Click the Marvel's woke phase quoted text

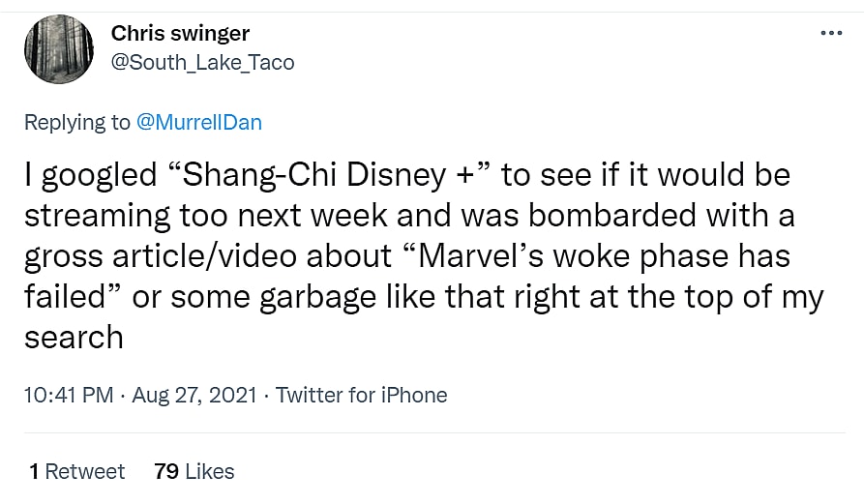tap(564, 256)
